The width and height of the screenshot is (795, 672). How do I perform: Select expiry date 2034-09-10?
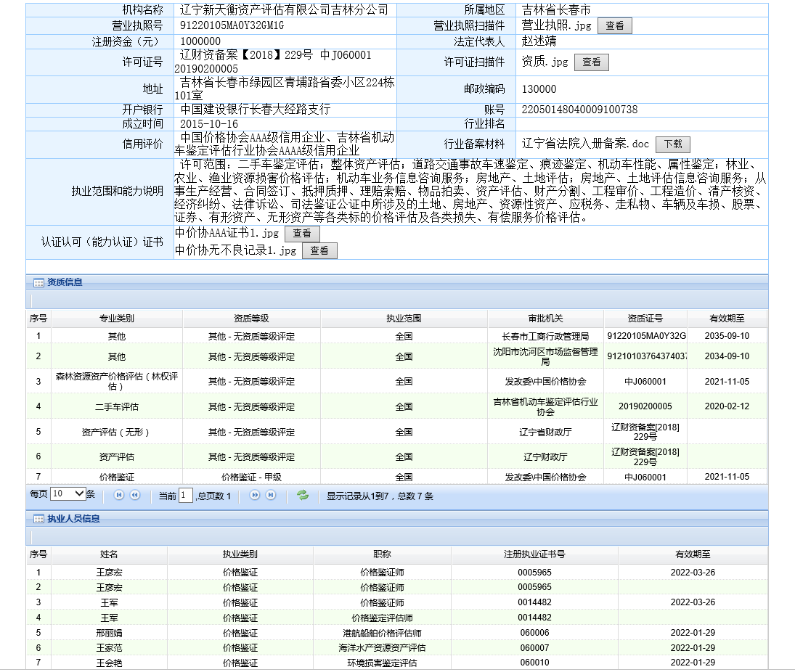727,356
